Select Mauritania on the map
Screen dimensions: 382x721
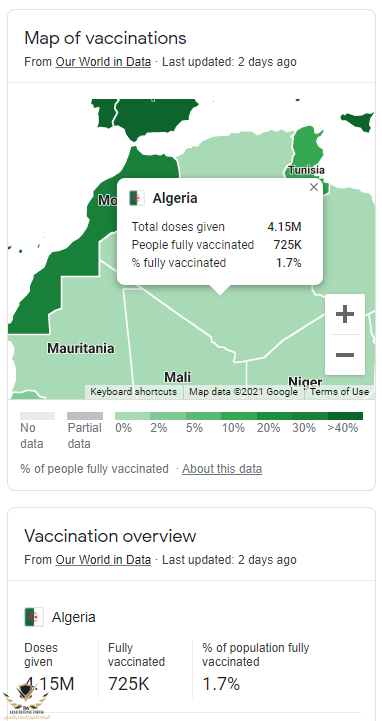coord(80,349)
